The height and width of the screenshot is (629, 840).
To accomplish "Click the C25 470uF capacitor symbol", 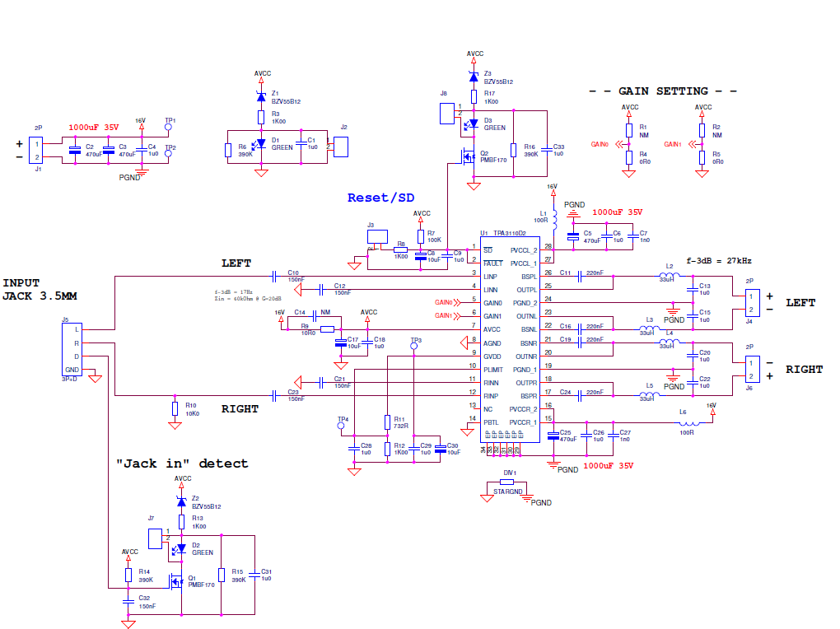I will (553, 436).
